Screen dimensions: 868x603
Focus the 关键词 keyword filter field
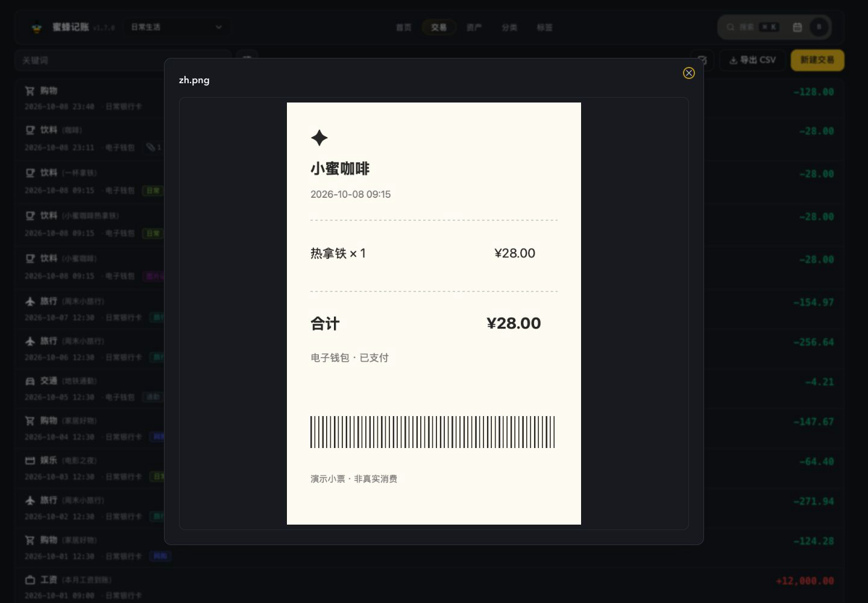(x=123, y=60)
